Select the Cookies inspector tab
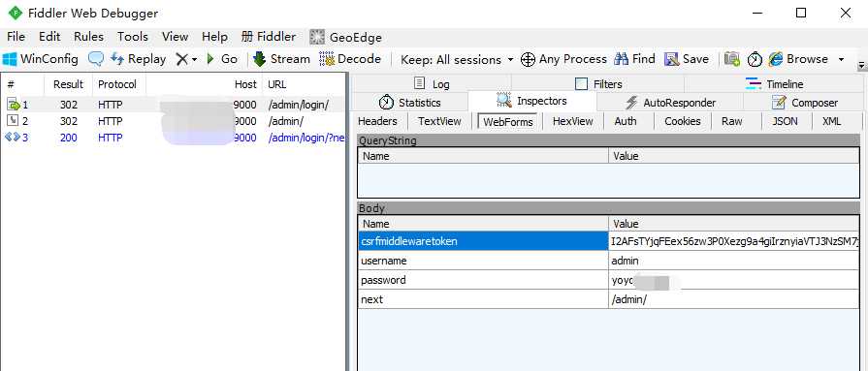The image size is (868, 371). tap(683, 121)
